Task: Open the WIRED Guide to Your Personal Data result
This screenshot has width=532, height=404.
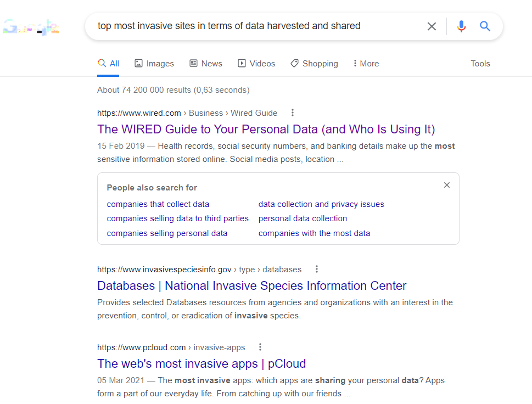Action: [266, 129]
